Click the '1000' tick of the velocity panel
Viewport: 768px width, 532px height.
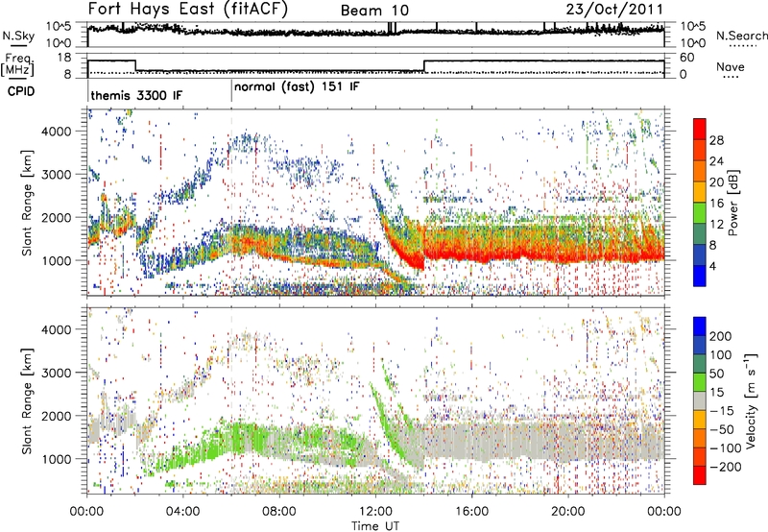(x=57, y=459)
